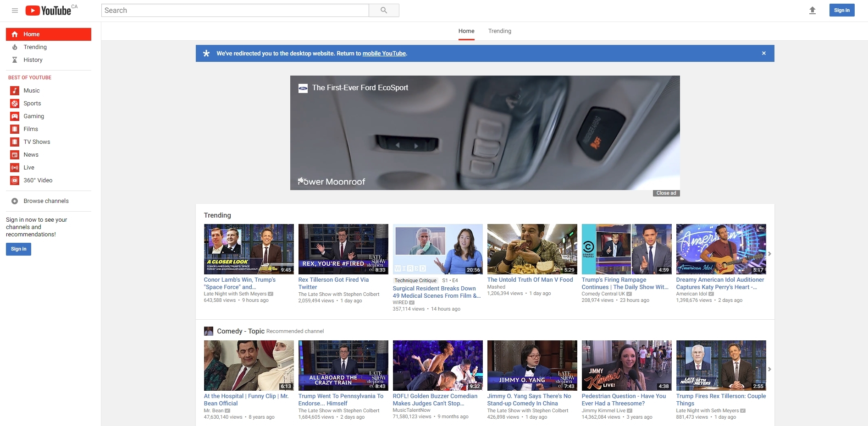Click the Music category icon

[x=15, y=91]
